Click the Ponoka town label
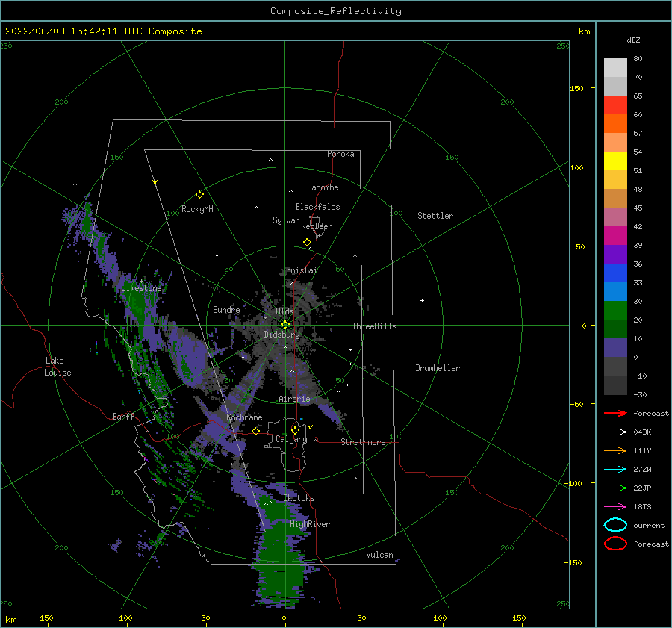The width and height of the screenshot is (672, 628). 340,154
